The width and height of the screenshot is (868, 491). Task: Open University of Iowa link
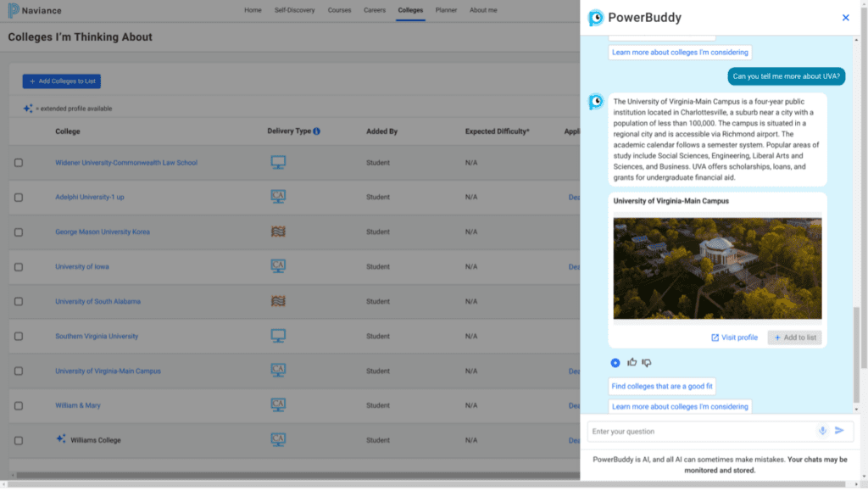82,267
